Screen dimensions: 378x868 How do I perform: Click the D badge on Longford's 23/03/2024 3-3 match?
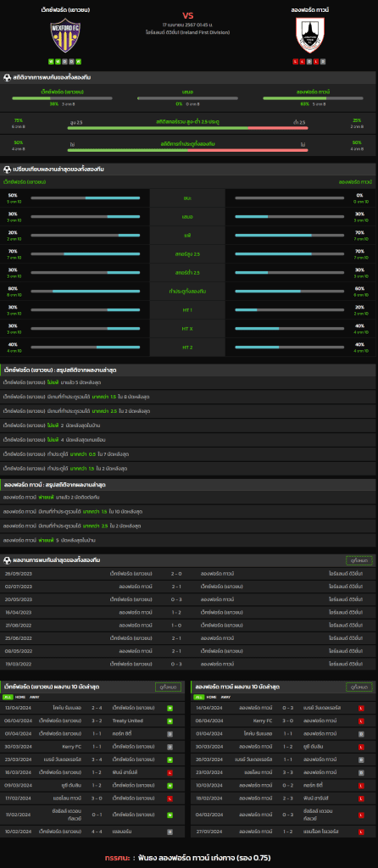pos(361,772)
